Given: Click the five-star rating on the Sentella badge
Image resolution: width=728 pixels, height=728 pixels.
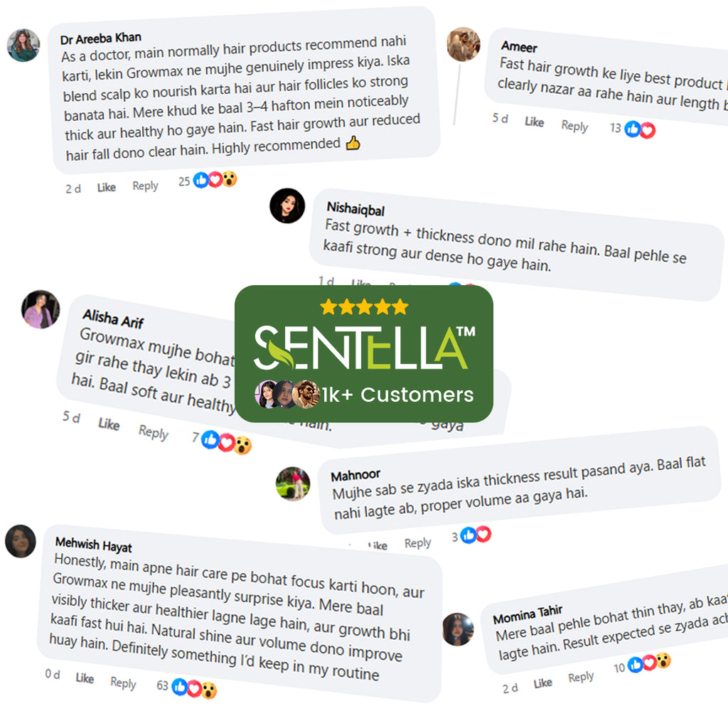Looking at the screenshot, I should pyautogui.click(x=364, y=307).
